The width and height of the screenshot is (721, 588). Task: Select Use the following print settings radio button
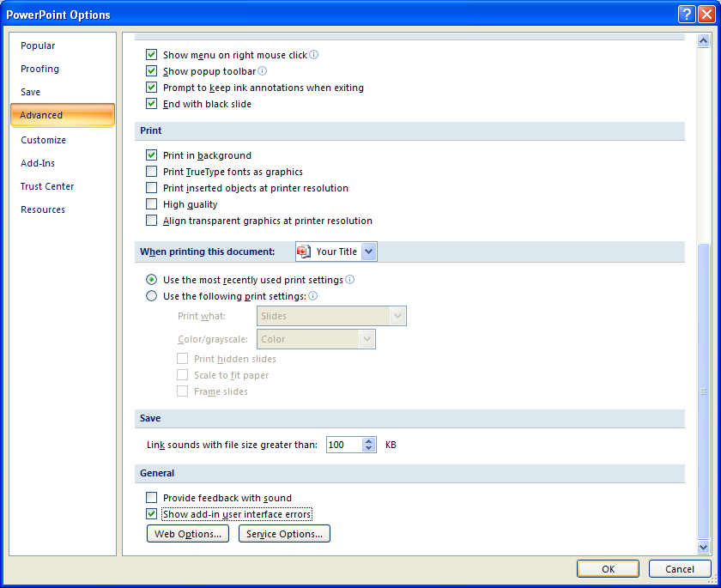click(x=151, y=295)
